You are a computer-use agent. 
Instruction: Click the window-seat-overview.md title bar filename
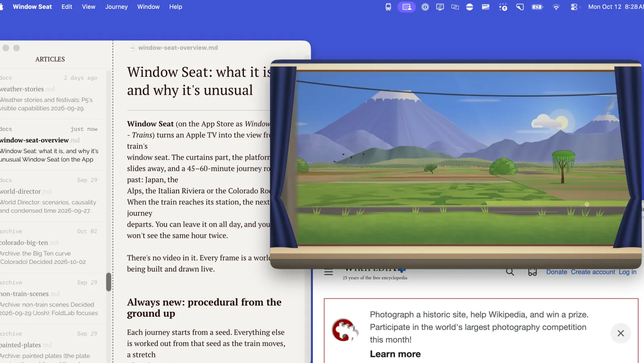click(x=178, y=48)
